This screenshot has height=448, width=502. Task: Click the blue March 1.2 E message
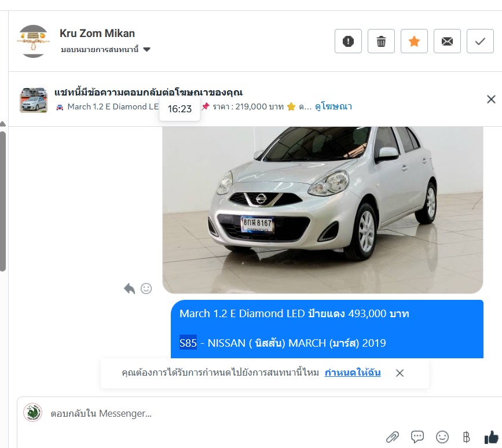tap(327, 329)
